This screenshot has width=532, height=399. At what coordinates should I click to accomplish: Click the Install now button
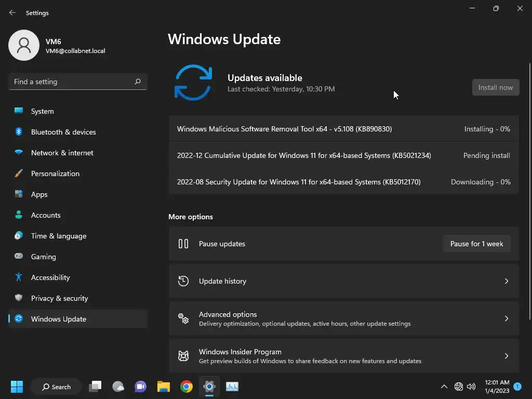[x=495, y=87]
